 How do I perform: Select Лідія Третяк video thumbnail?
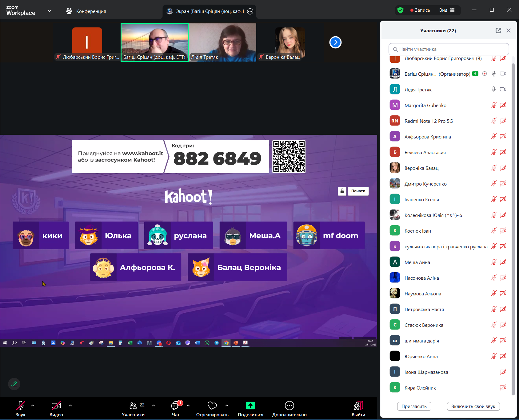click(223, 42)
